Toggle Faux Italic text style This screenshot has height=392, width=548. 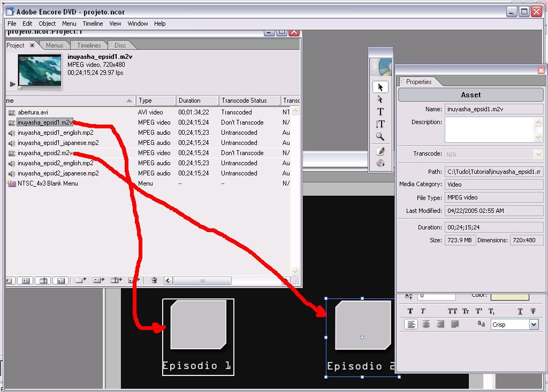point(423,311)
